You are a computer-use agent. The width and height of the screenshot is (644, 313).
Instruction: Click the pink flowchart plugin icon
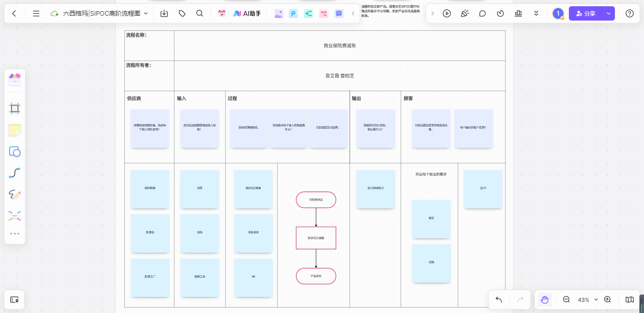tap(324, 13)
